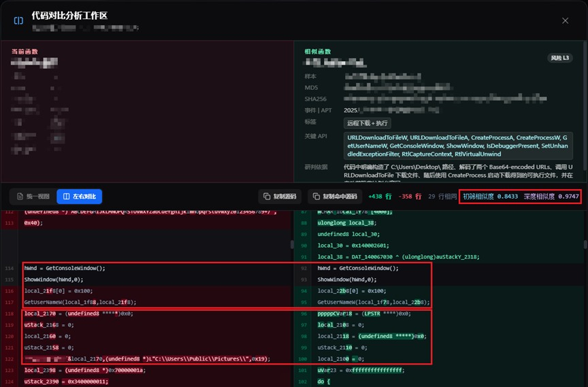The image size is (588, 387).
Task: Click the code compare workspace title icon
Action: click(x=18, y=20)
